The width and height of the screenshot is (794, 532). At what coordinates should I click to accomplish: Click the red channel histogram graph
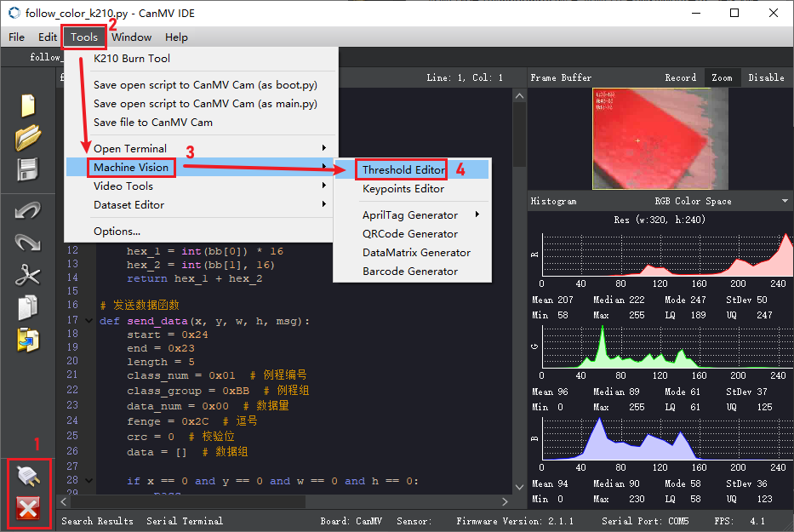tap(667, 254)
